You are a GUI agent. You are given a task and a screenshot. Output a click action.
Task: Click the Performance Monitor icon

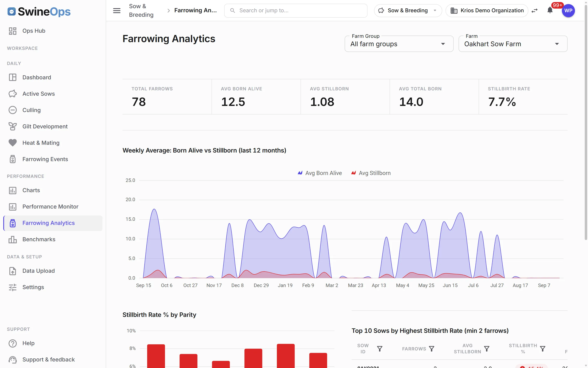click(x=13, y=207)
